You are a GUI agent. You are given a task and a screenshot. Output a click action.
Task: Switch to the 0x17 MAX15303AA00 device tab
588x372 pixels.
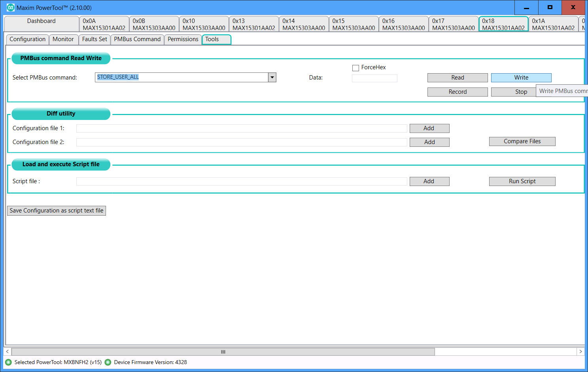[454, 24]
